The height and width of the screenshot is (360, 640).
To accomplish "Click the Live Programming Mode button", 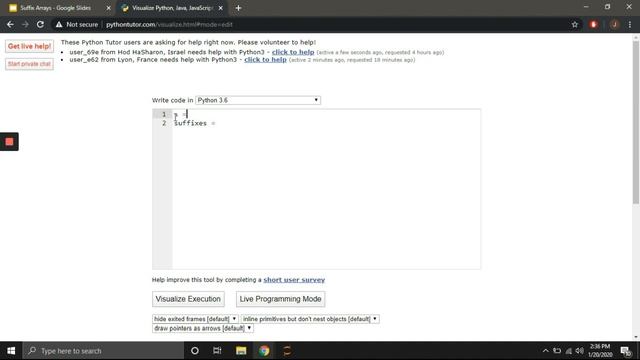I will click(x=280, y=299).
